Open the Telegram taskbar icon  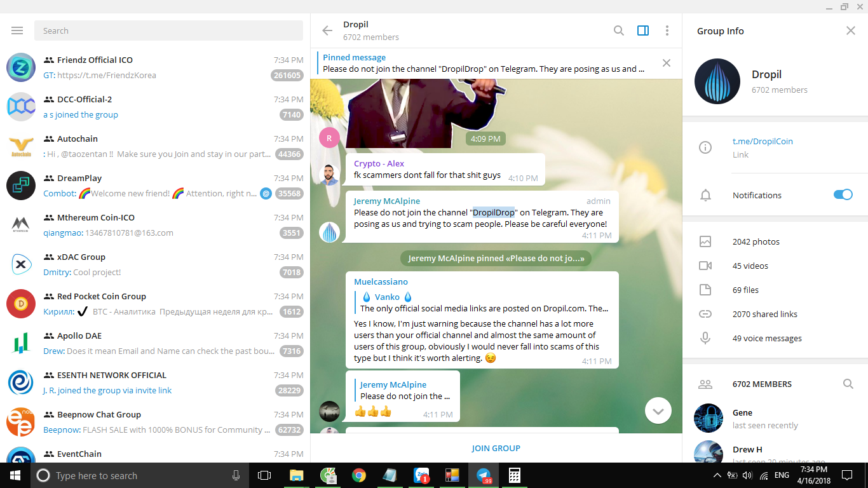click(484, 475)
